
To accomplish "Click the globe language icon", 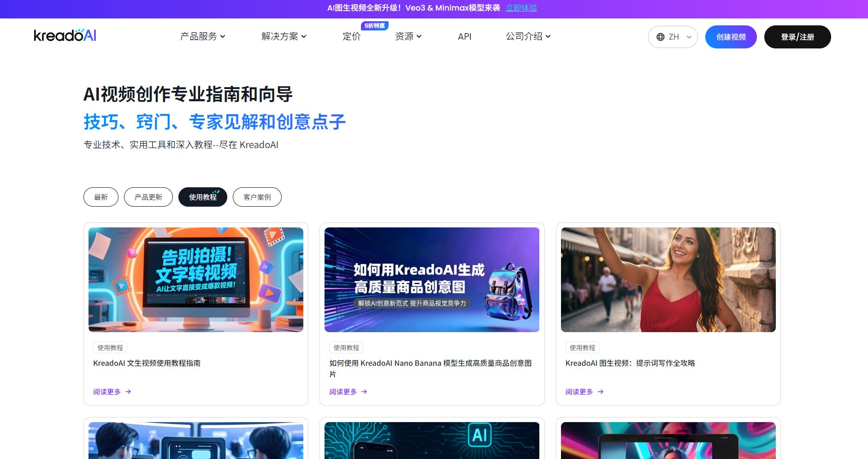I will [x=661, y=37].
